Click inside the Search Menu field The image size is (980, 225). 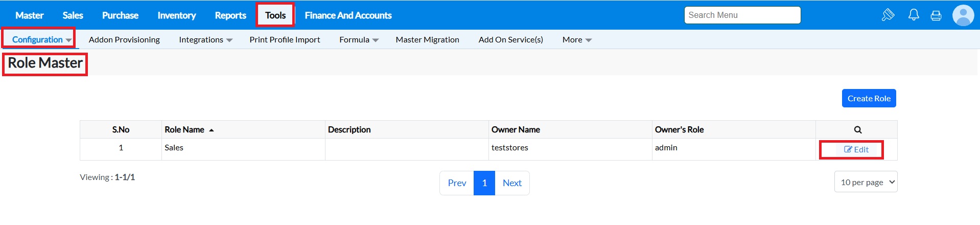coord(742,15)
